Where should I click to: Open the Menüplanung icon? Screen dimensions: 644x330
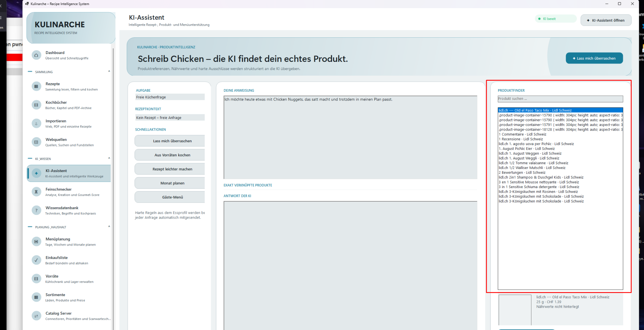(x=36, y=241)
